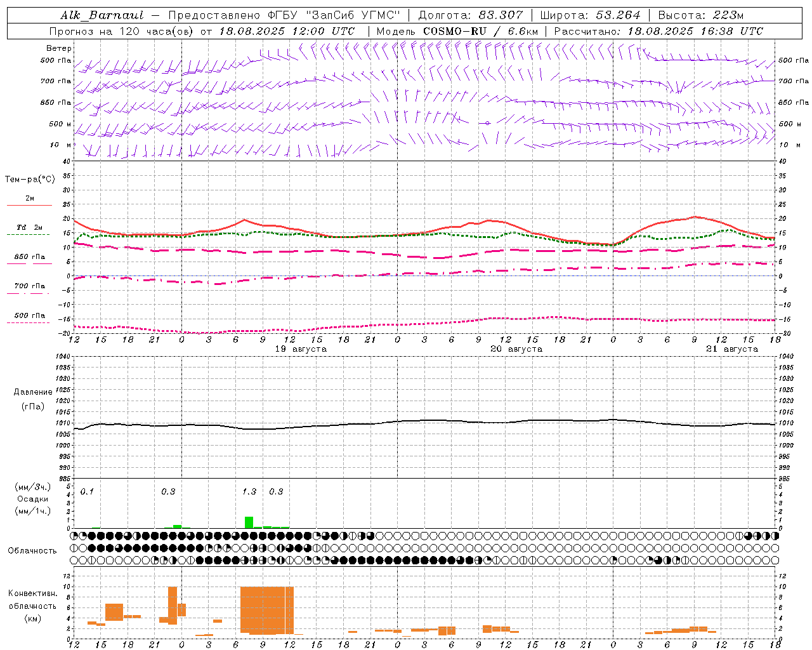Click the green dotted dew point curve
Screen dimensions: 812x650
(x=425, y=234)
